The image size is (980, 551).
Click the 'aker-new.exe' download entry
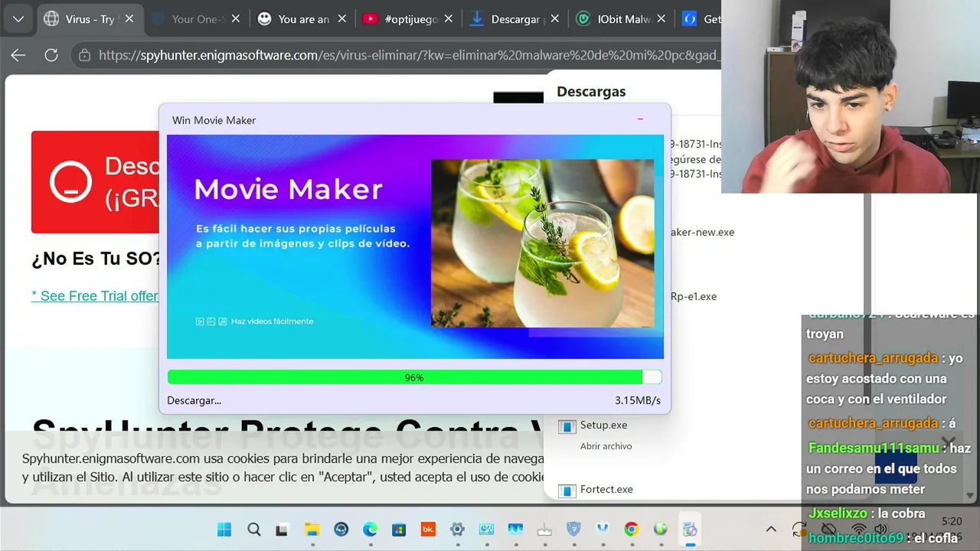(702, 232)
